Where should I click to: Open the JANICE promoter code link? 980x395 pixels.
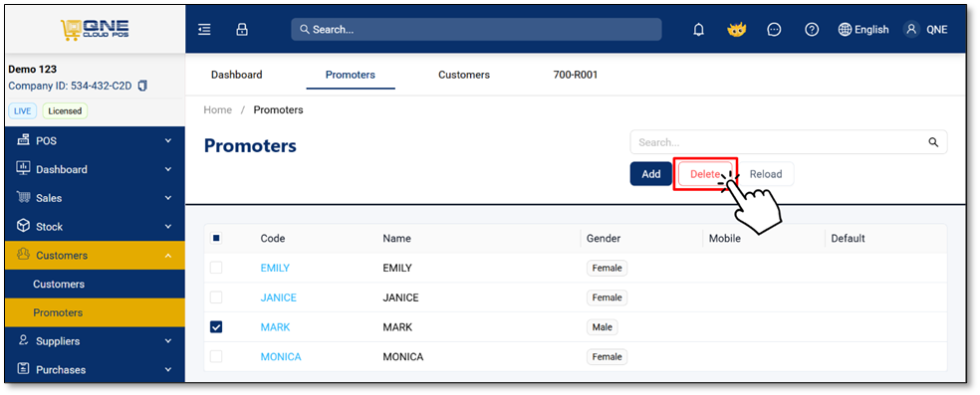[x=279, y=297]
